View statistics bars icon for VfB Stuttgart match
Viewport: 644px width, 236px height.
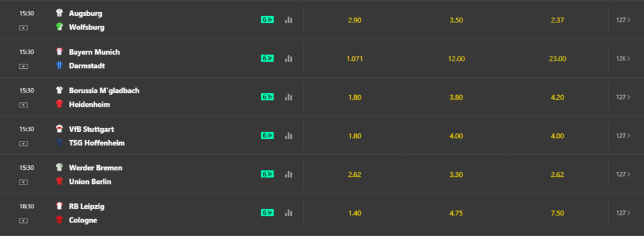(x=289, y=136)
